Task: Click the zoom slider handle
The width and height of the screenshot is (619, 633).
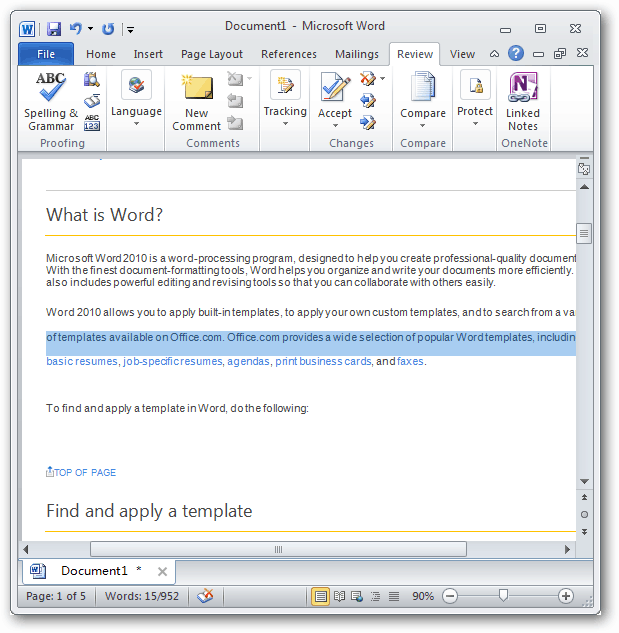Action: tap(503, 596)
